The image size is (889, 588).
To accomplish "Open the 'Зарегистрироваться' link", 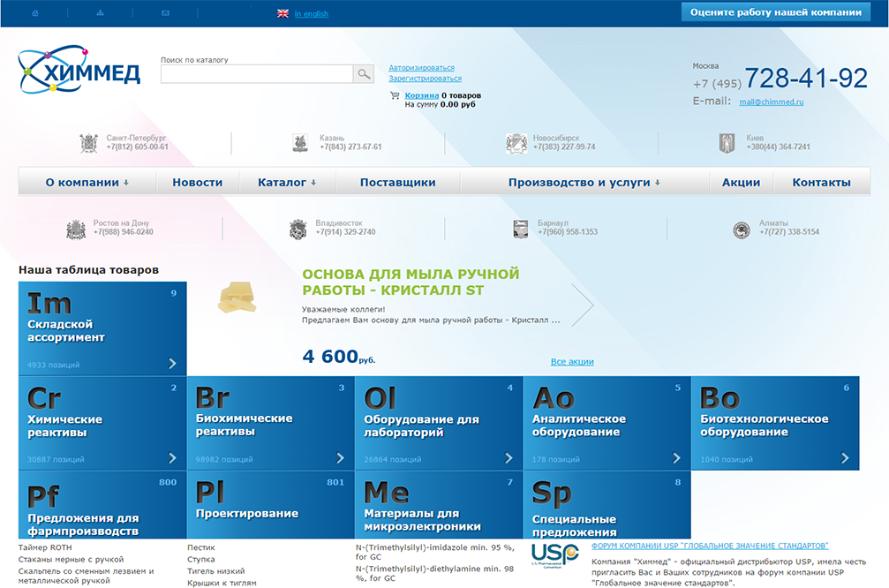I will pyautogui.click(x=425, y=79).
